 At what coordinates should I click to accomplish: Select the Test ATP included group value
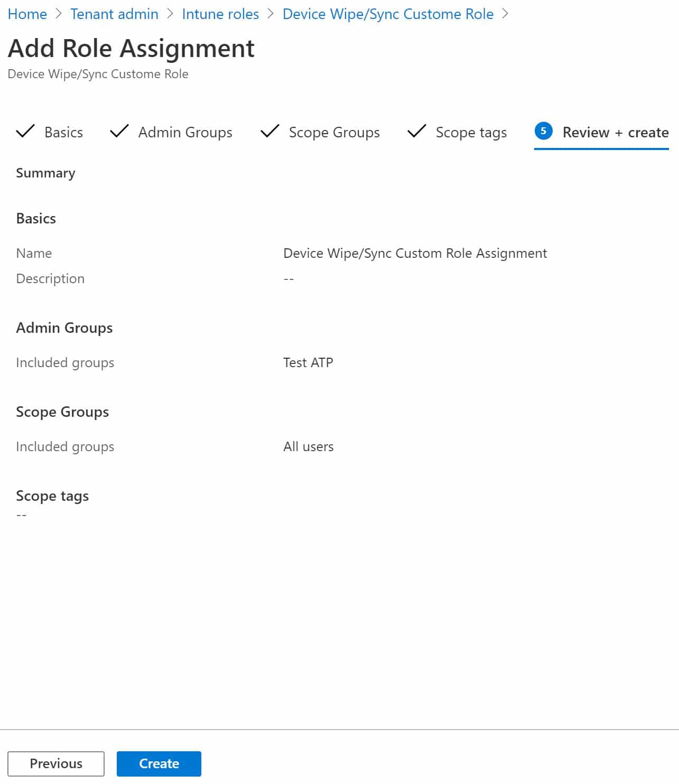(x=308, y=362)
